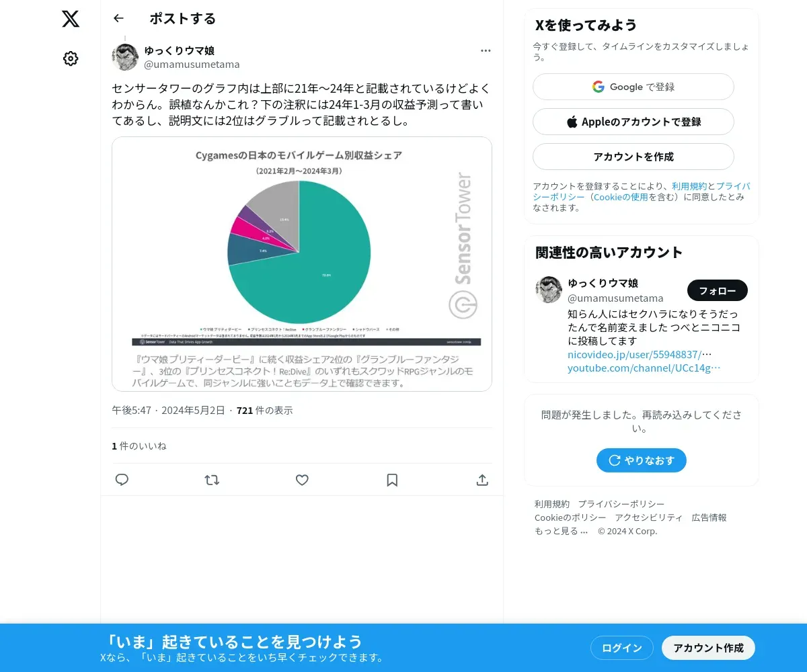The image size is (807, 672).
Task: Share the post with upload icon
Action: click(482, 480)
